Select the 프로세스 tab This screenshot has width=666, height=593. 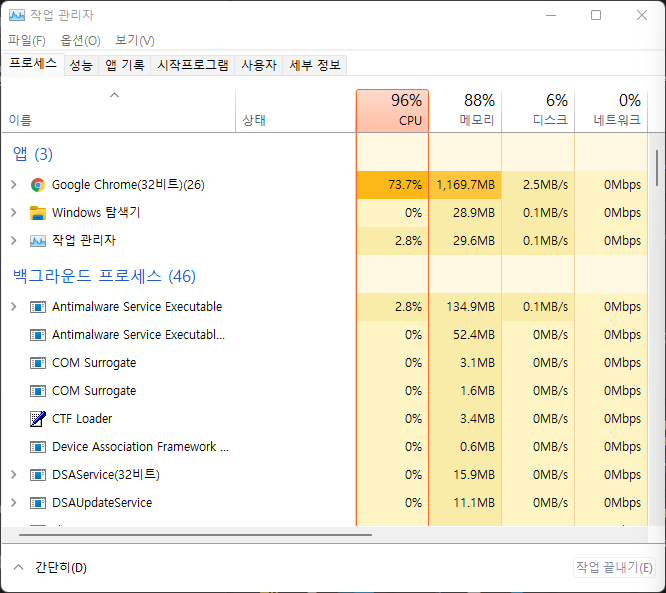click(x=33, y=64)
